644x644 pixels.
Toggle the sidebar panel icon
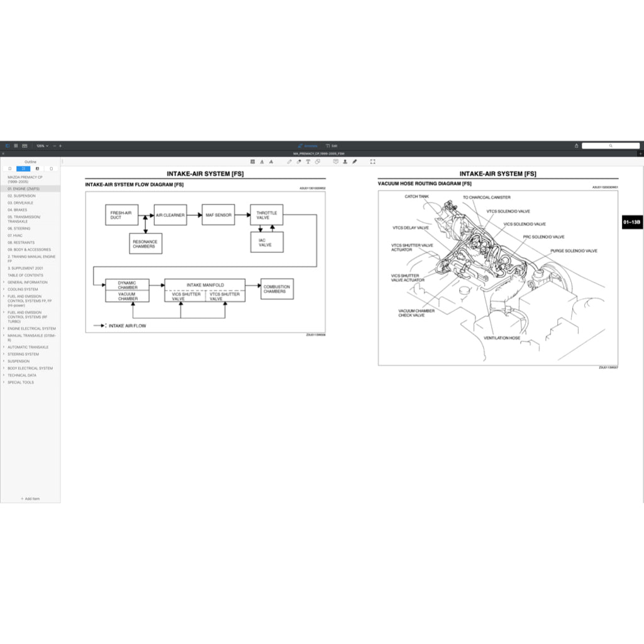tap(8, 145)
